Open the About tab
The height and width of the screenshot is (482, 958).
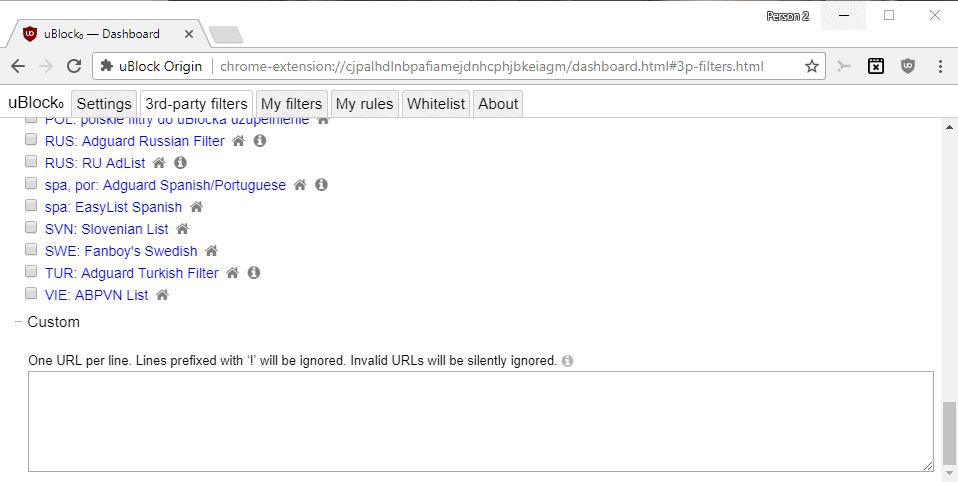(498, 104)
